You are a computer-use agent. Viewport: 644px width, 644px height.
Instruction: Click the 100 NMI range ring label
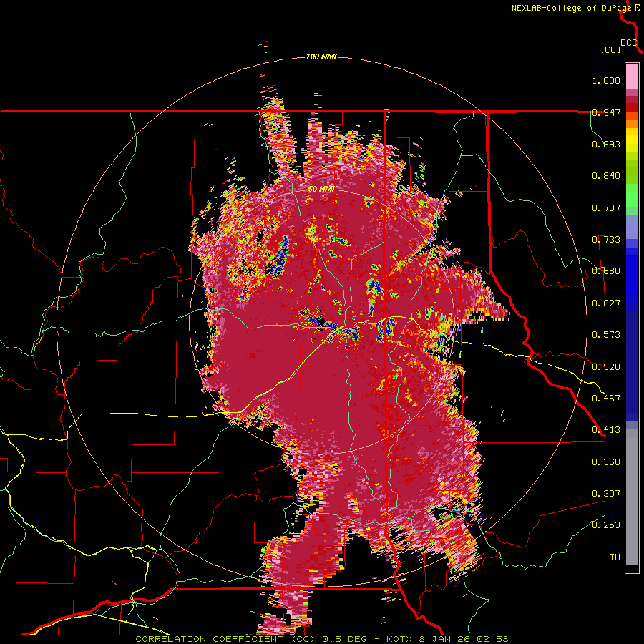pyautogui.click(x=321, y=57)
